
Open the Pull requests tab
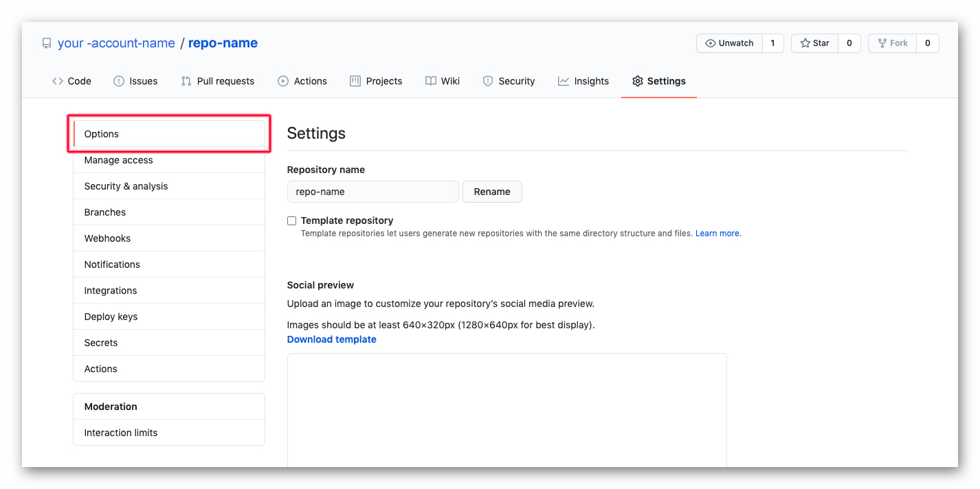click(x=217, y=81)
